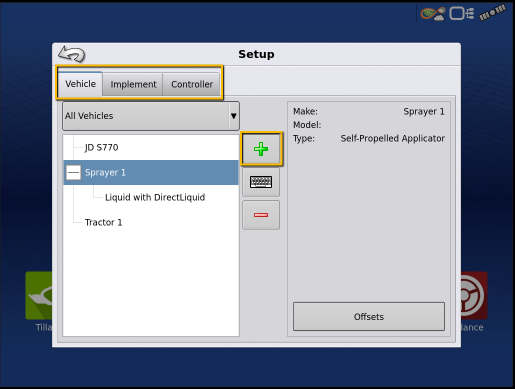This screenshot has width=515, height=389.
Task: Go back using the return arrow icon
Action: click(72, 54)
